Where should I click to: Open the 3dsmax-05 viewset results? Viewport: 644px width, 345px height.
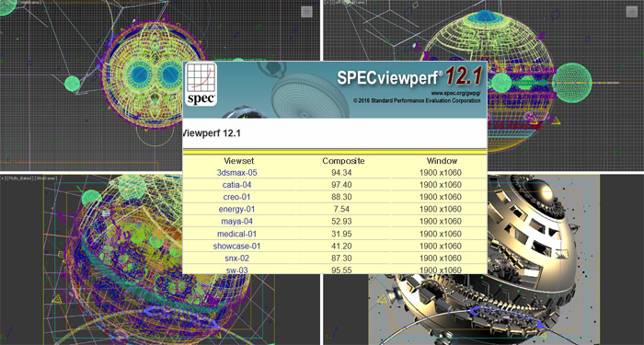(236, 173)
